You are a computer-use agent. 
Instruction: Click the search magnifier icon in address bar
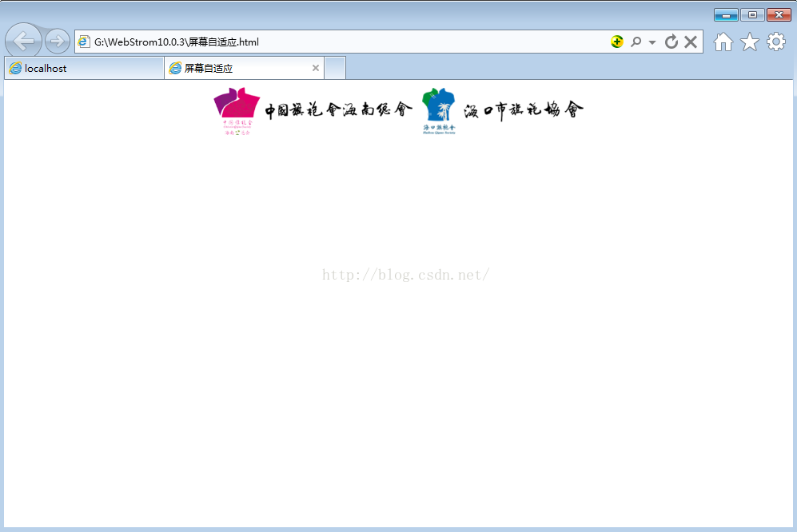click(636, 42)
